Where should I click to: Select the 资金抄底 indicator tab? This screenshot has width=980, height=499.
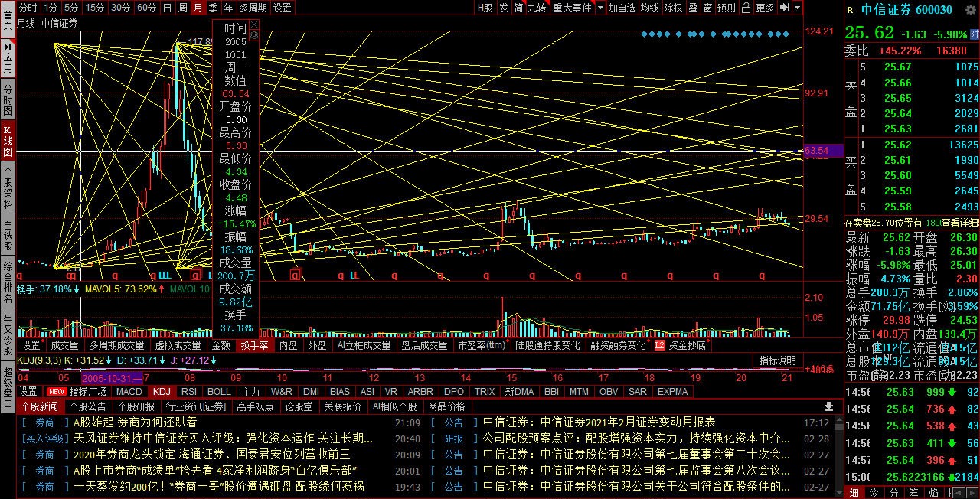687,346
